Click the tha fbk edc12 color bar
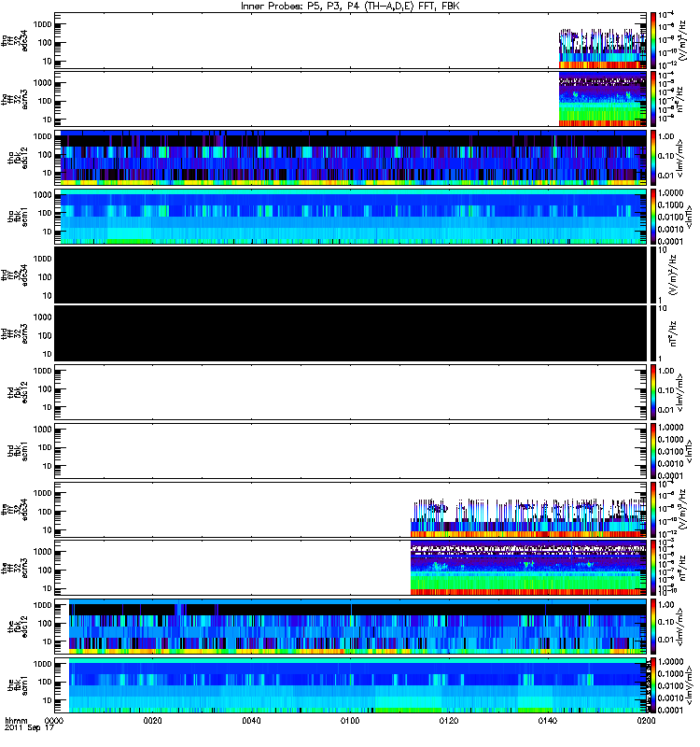This screenshot has height=747, width=700. [x=652, y=158]
